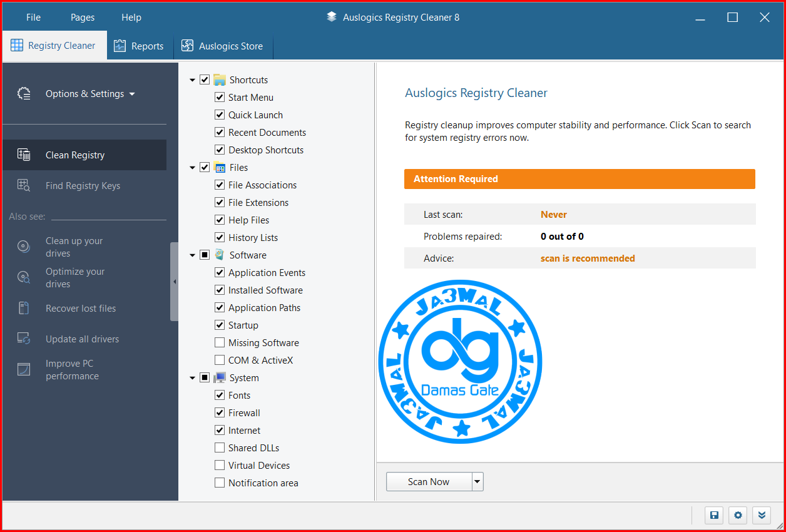Click the System monitor icon
The image size is (786, 532).
coord(220,377)
